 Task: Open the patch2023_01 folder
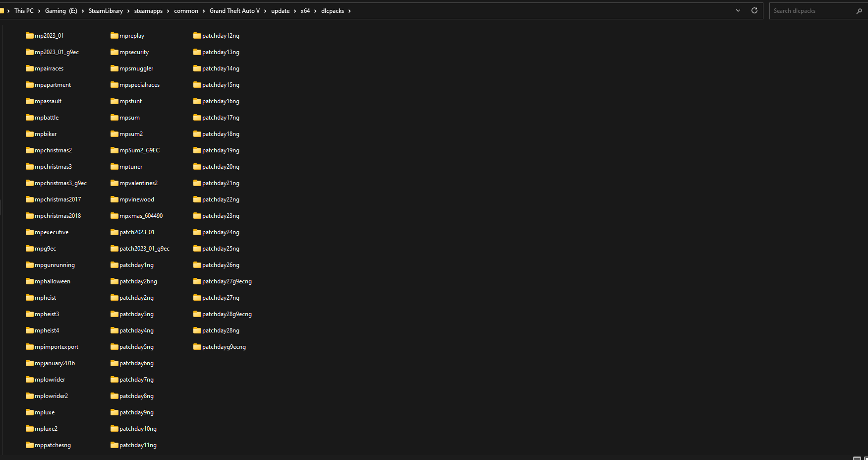coord(137,232)
